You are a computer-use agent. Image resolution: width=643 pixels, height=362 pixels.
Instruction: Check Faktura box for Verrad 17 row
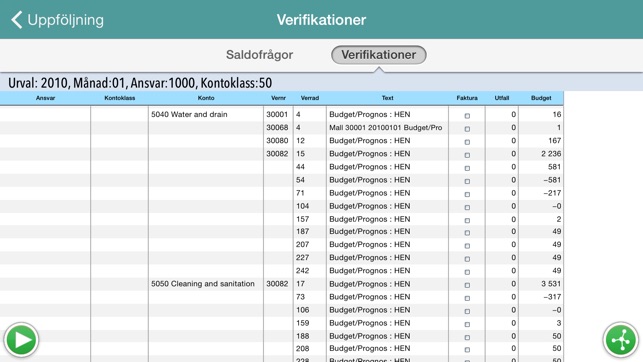(x=467, y=285)
